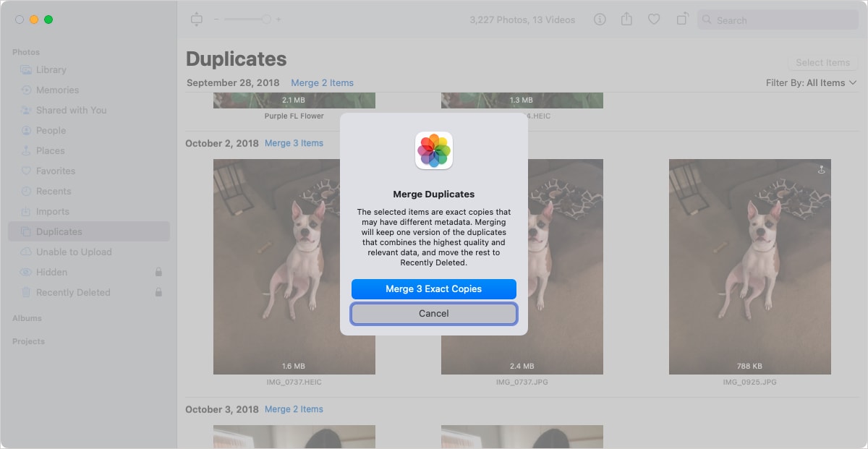The width and height of the screenshot is (868, 449).
Task: Click the 788 KB size label
Action: [750, 366]
